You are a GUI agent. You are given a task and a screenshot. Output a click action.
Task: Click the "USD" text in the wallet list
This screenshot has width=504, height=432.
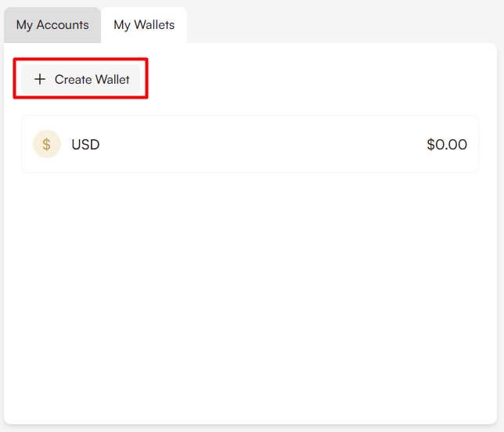point(85,145)
